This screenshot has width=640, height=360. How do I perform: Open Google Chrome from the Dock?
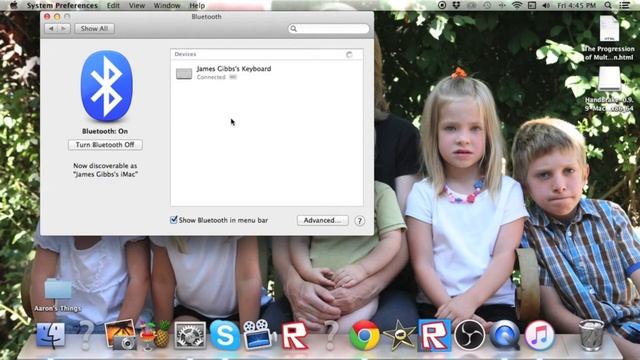364,335
